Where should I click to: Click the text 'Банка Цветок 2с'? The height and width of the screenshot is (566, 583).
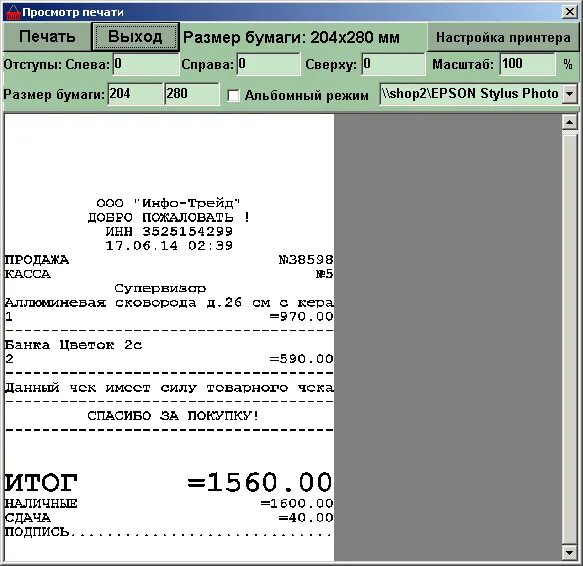click(73, 345)
